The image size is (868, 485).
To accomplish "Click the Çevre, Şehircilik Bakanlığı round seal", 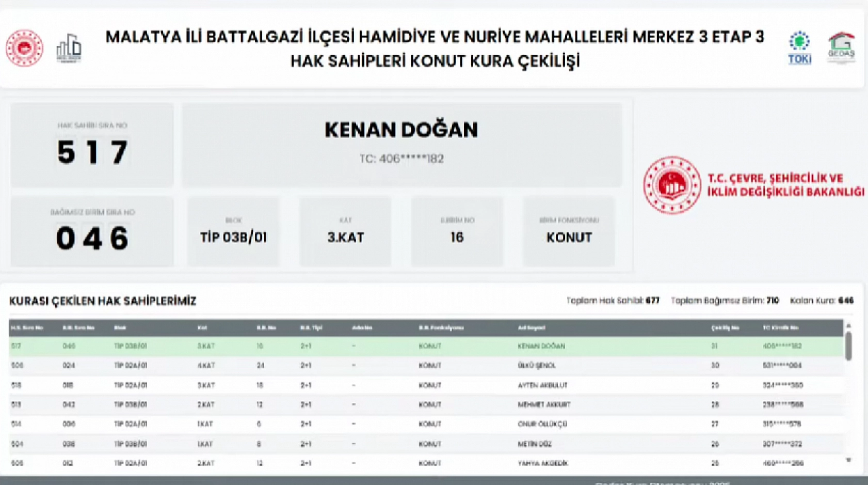I will click(672, 185).
